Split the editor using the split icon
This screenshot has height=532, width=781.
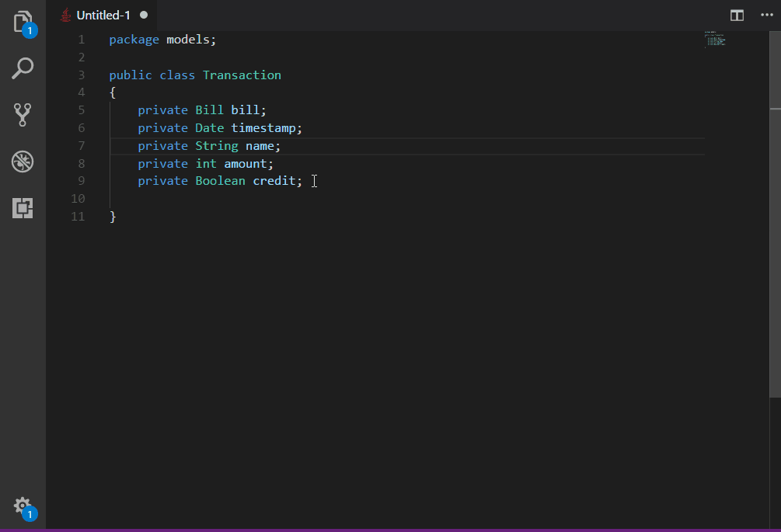(735, 15)
